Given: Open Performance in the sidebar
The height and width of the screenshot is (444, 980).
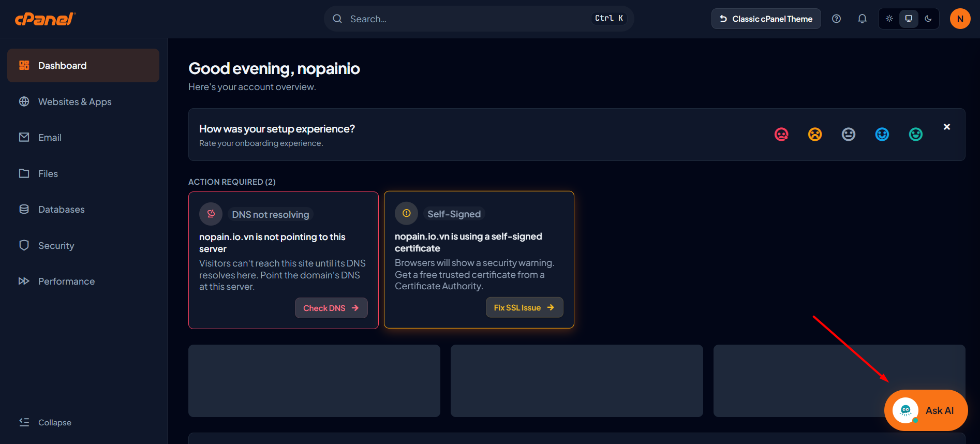Looking at the screenshot, I should (83, 281).
